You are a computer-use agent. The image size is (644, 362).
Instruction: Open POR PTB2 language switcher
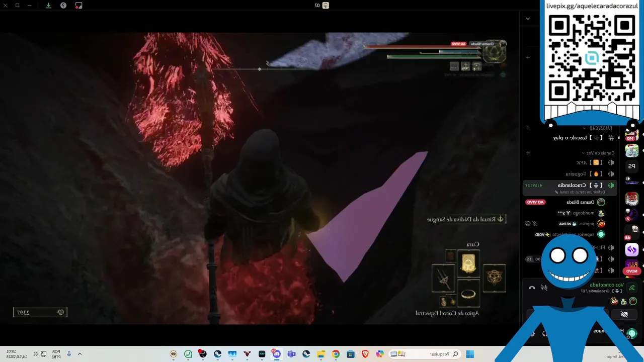pos(56,354)
